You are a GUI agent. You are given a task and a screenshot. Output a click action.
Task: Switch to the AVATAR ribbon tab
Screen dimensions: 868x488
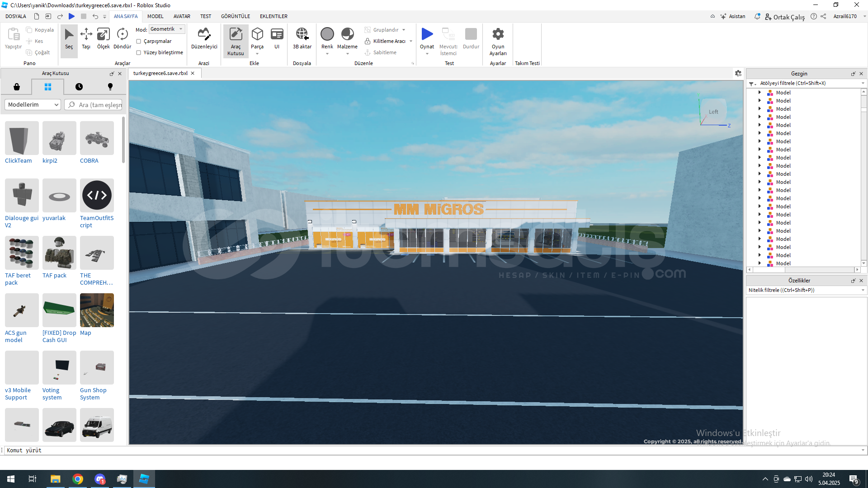pyautogui.click(x=182, y=16)
